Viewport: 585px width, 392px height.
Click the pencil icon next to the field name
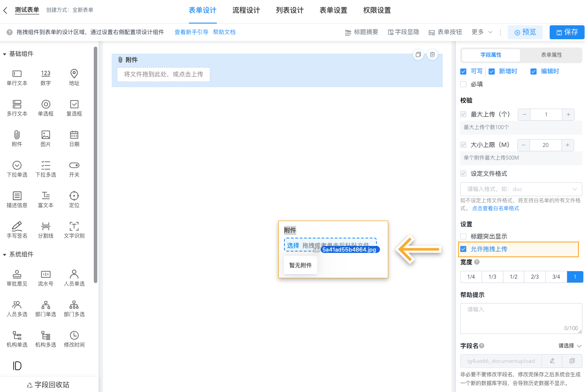(551, 361)
